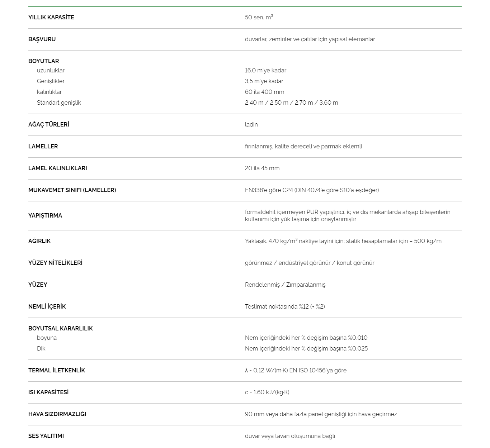
Task: Click the TERMAL İLETKENLİK row label
Action: click(x=57, y=370)
